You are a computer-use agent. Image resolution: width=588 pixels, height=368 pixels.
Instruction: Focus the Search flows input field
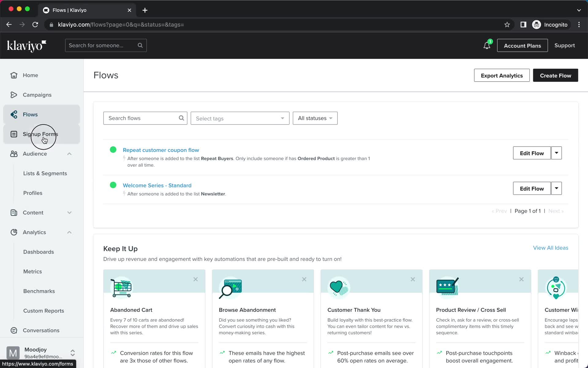pos(145,118)
